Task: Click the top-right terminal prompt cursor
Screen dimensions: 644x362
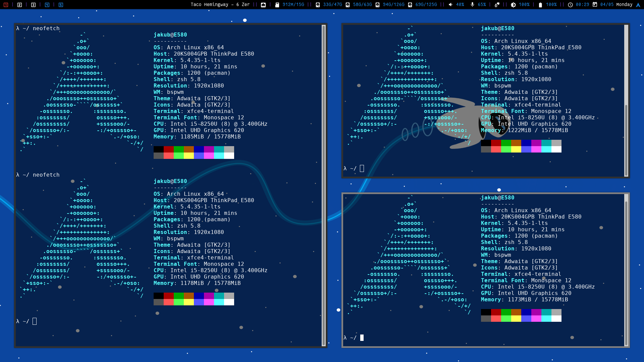Action: pyautogui.click(x=362, y=169)
